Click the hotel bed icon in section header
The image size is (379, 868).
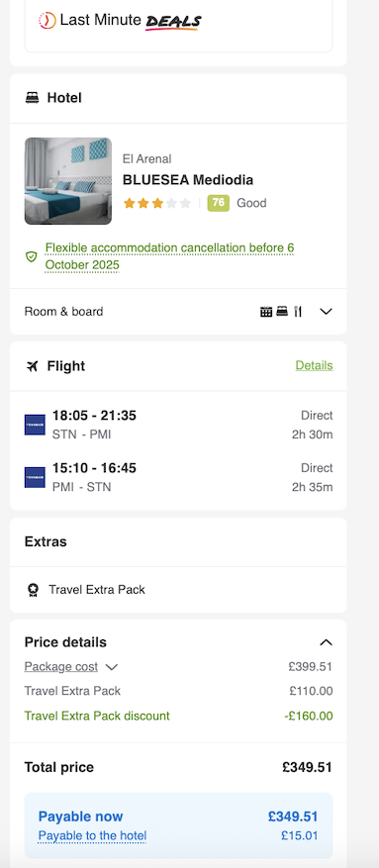[x=32, y=98]
